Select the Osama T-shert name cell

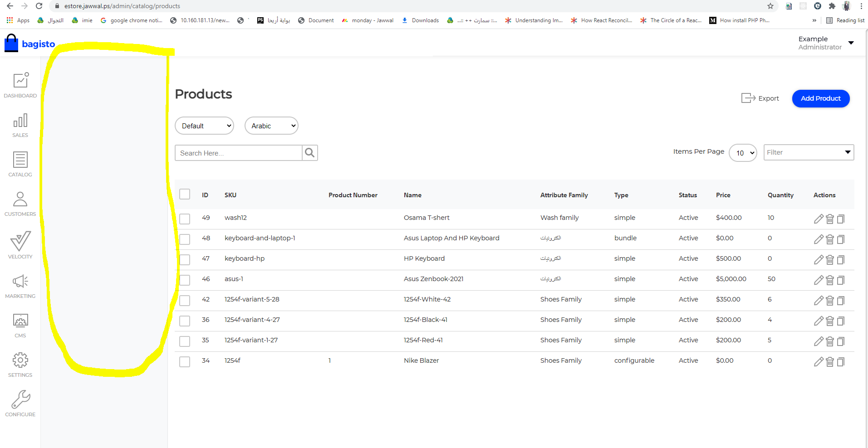point(427,218)
